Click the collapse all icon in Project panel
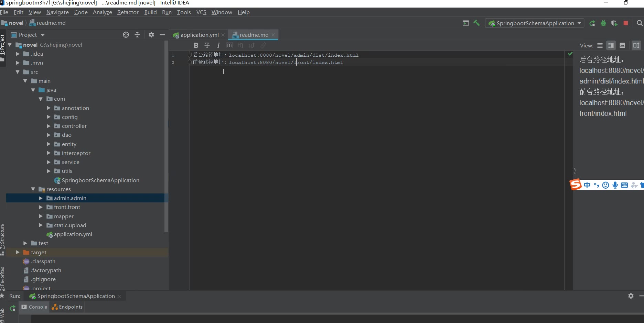 pyautogui.click(x=137, y=35)
